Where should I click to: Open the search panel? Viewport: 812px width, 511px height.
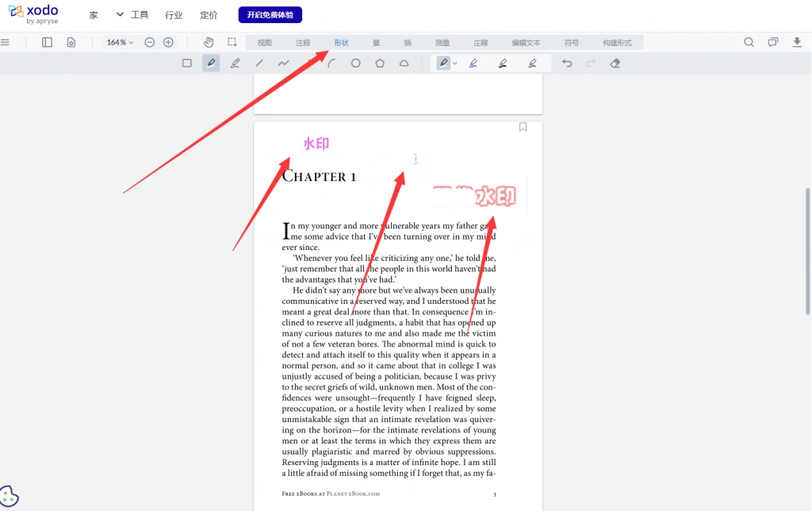[x=749, y=42]
